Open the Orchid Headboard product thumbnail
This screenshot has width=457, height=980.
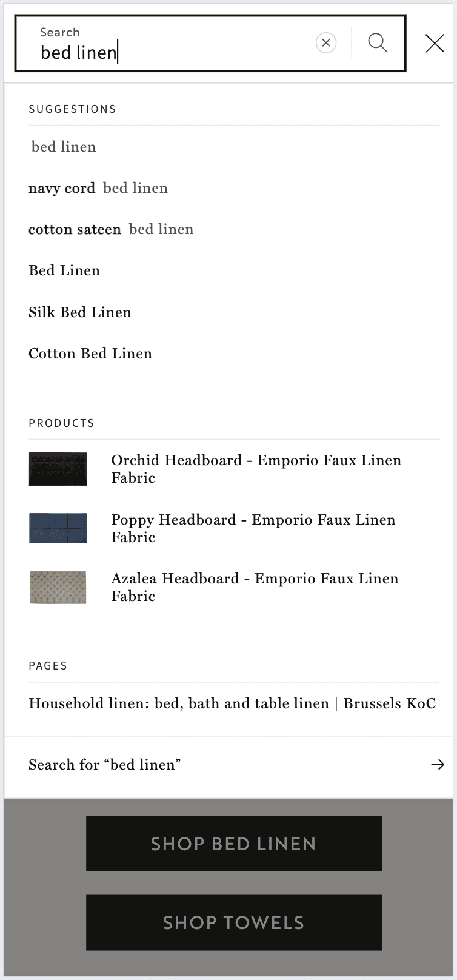pyautogui.click(x=58, y=469)
